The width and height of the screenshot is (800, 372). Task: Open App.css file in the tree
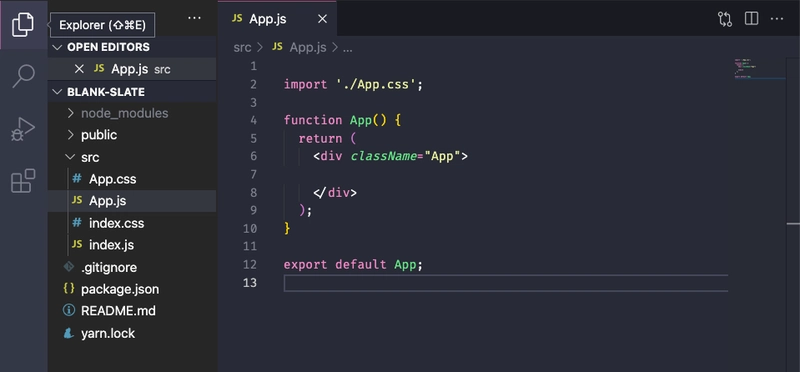(x=112, y=179)
